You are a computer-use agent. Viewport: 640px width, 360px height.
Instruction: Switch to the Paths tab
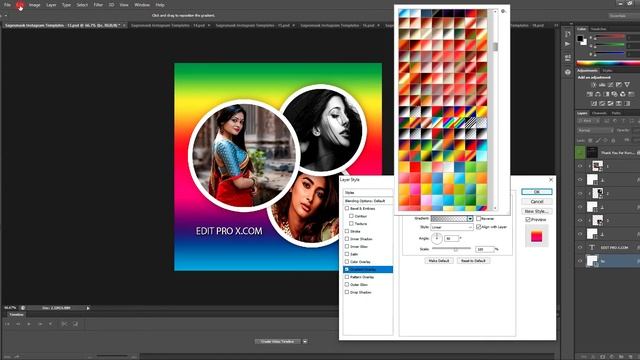[x=616, y=113]
